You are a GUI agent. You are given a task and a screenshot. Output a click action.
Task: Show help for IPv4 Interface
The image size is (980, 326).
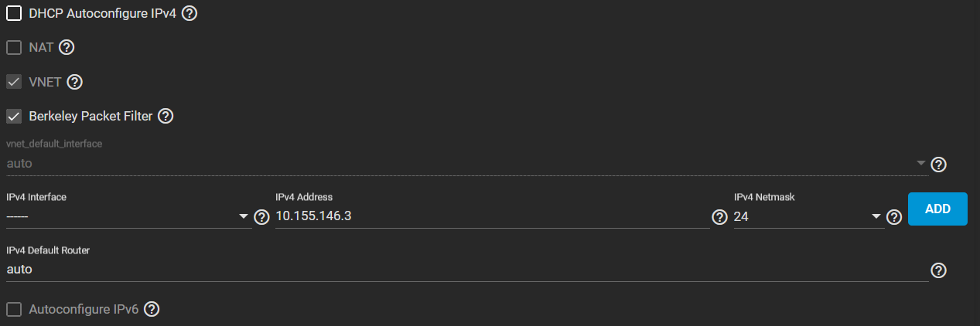pyautogui.click(x=261, y=217)
